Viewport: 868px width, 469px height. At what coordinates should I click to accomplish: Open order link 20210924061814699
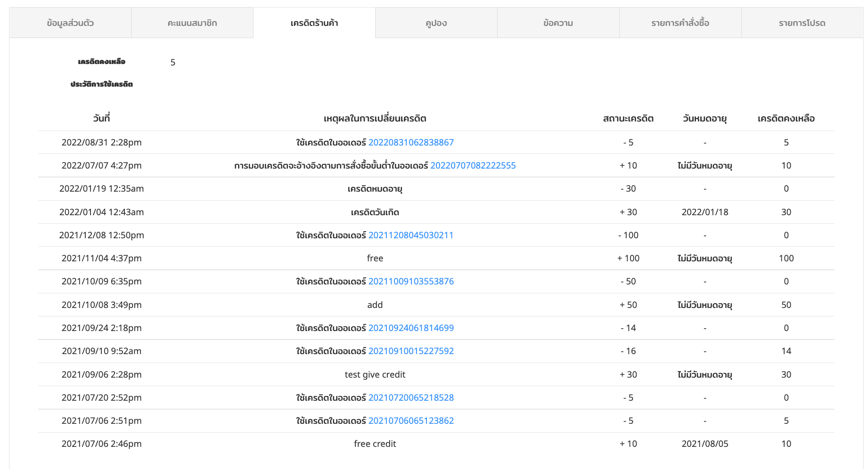coord(411,328)
